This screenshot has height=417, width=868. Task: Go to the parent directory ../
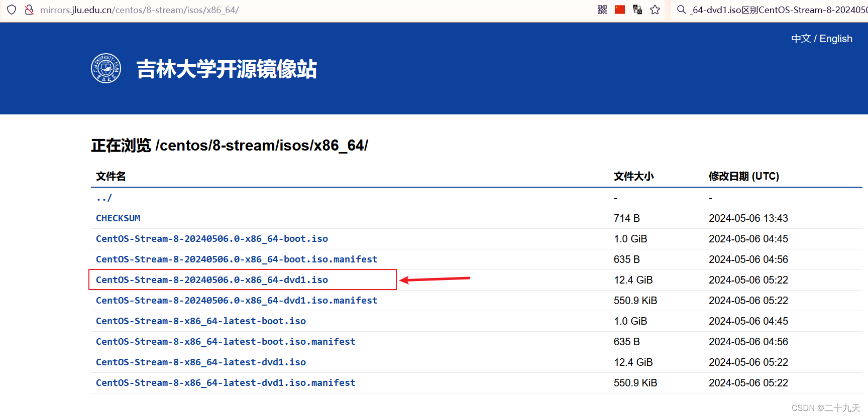[104, 198]
